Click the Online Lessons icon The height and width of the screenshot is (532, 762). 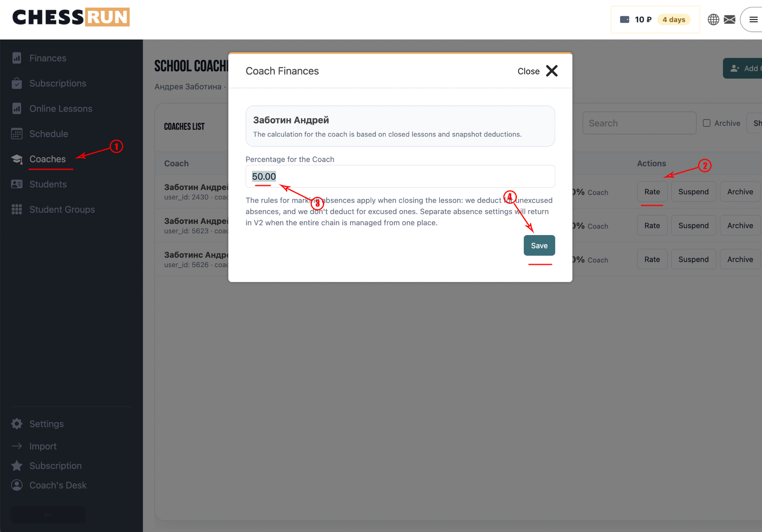(x=17, y=108)
